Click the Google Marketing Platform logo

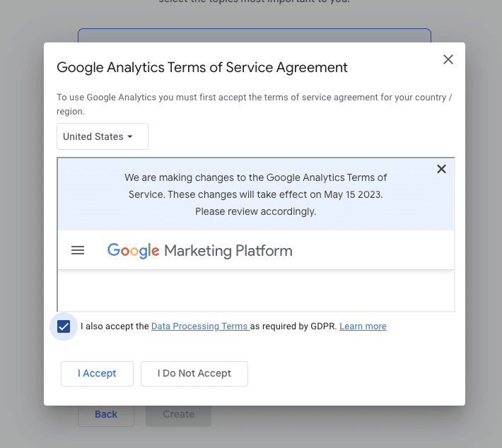[x=200, y=251]
